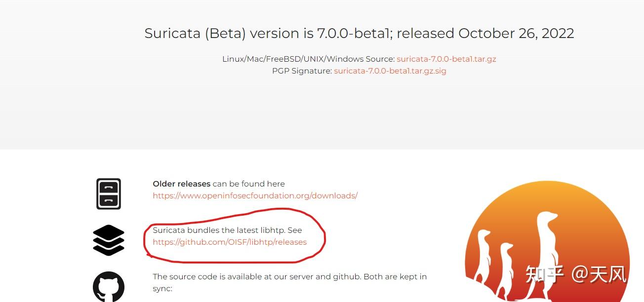The image size is (644, 302).
Task: Click the orange Suricata meerkat logo
Action: click(547, 242)
